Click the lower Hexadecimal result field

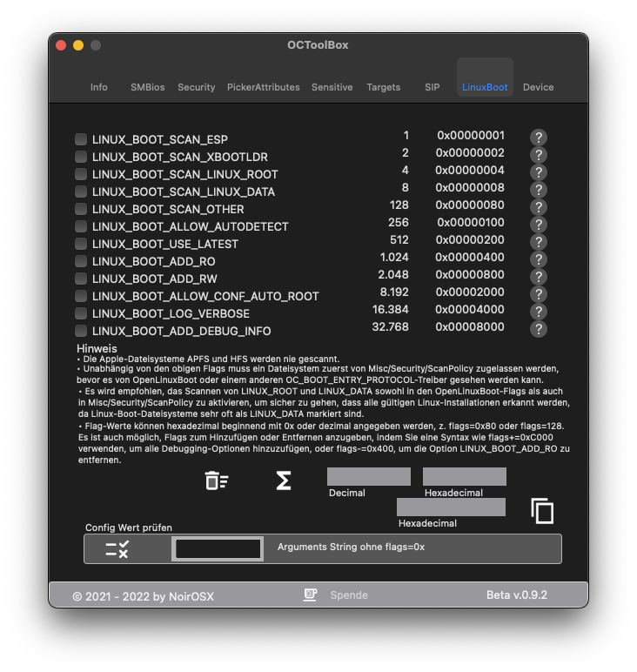pyautogui.click(x=451, y=507)
